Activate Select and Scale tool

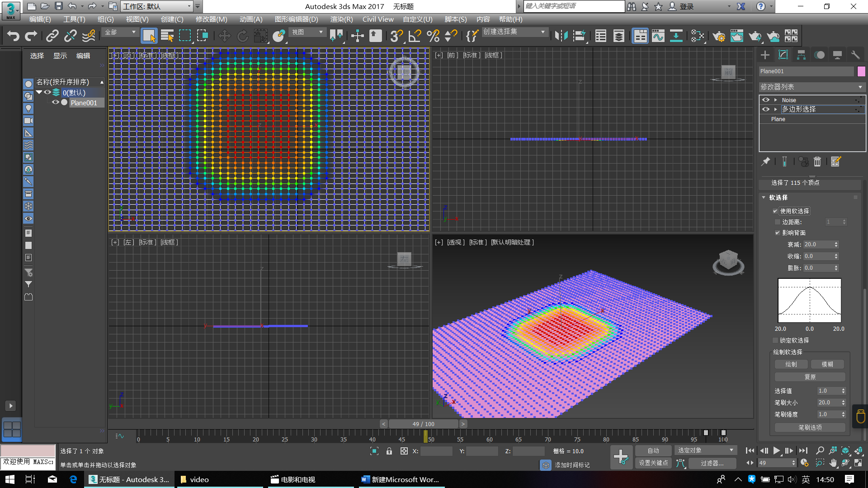[261, 36]
